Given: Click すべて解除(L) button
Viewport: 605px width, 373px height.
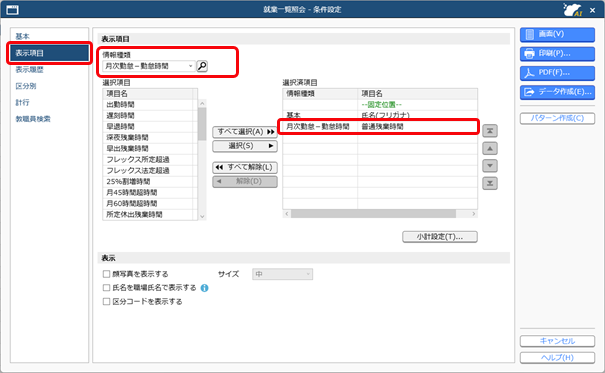Looking at the screenshot, I should 245,167.
